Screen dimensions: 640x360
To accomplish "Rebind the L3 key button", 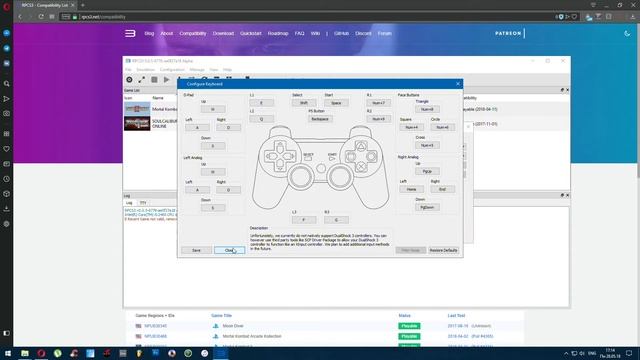I will pyautogui.click(x=304, y=220).
